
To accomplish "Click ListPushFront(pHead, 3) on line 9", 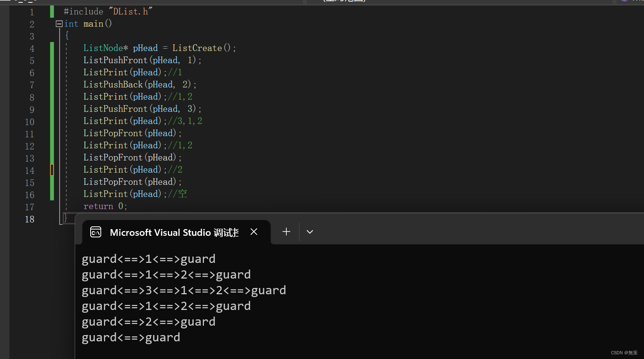I will [x=142, y=109].
